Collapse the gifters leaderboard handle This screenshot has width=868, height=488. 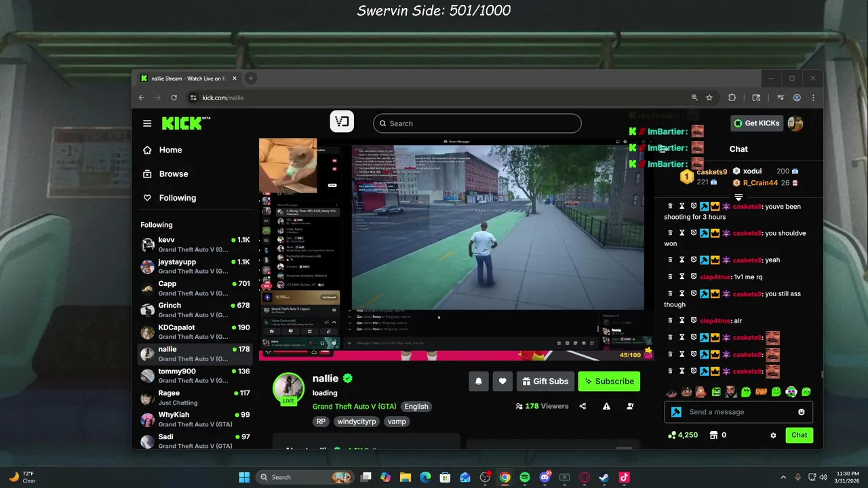738,197
